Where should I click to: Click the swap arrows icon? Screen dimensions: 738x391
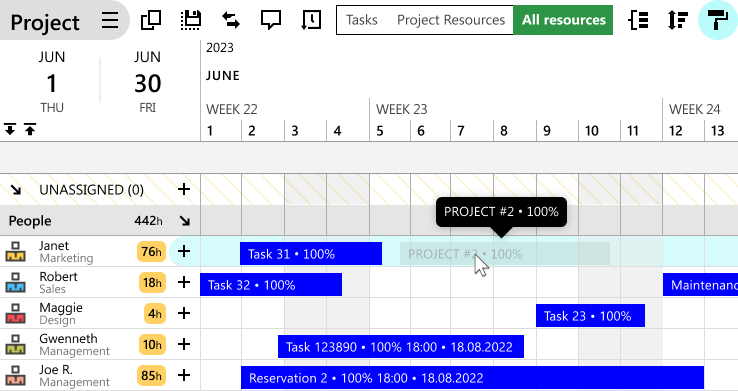(x=231, y=20)
